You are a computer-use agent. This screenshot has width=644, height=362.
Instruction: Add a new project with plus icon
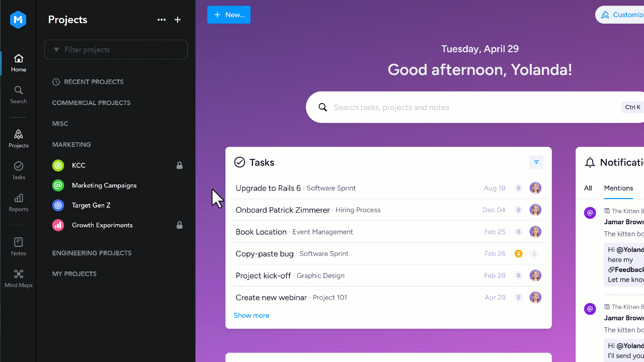[178, 20]
